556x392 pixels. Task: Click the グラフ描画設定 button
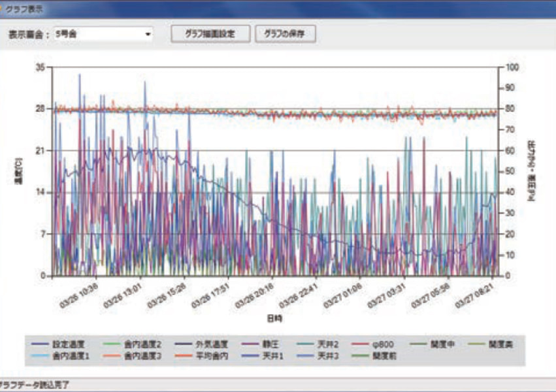tap(210, 34)
